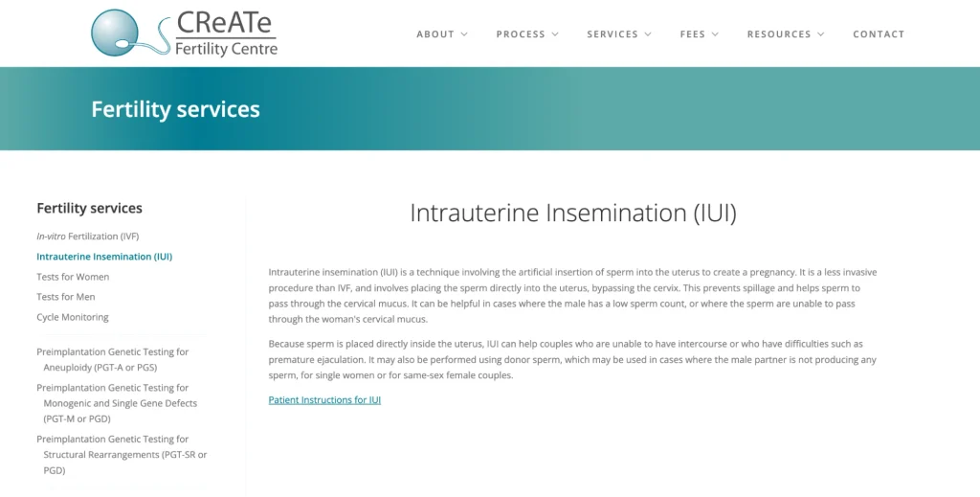Expand the Services chevron arrow
980x497 pixels.
[x=648, y=34]
